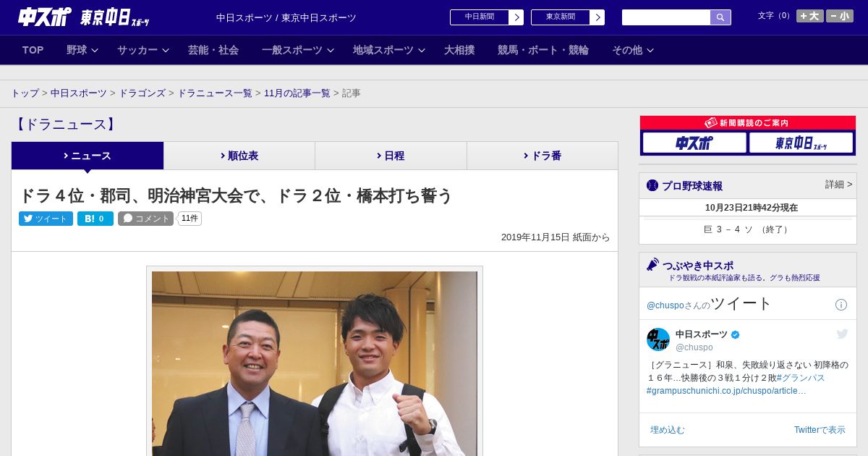Select TOP in the navigation bar
The image size is (868, 456).
(x=33, y=50)
